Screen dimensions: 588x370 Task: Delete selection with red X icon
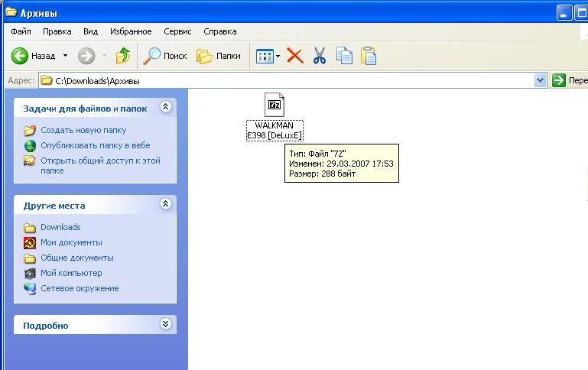coord(295,56)
